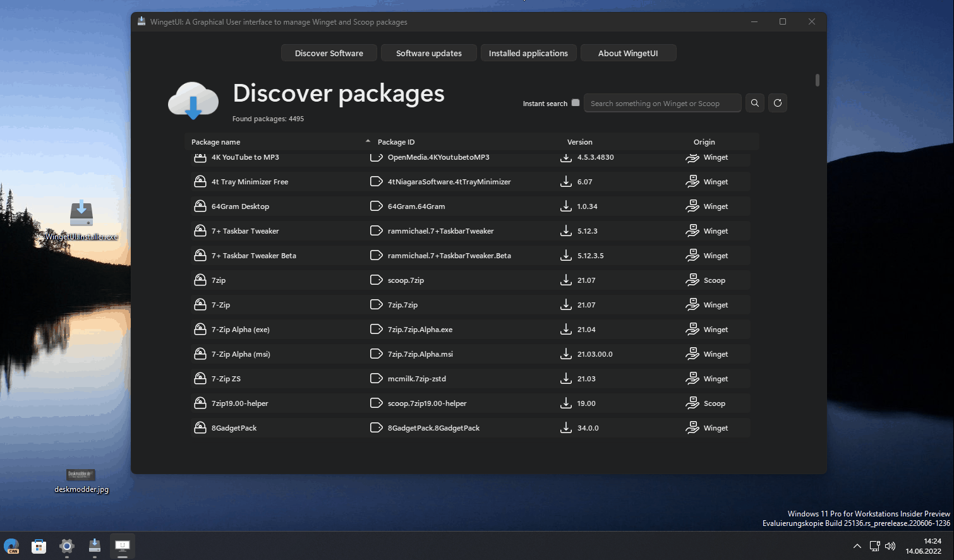954x560 pixels.
Task: Open the Software updates tab
Action: point(429,53)
